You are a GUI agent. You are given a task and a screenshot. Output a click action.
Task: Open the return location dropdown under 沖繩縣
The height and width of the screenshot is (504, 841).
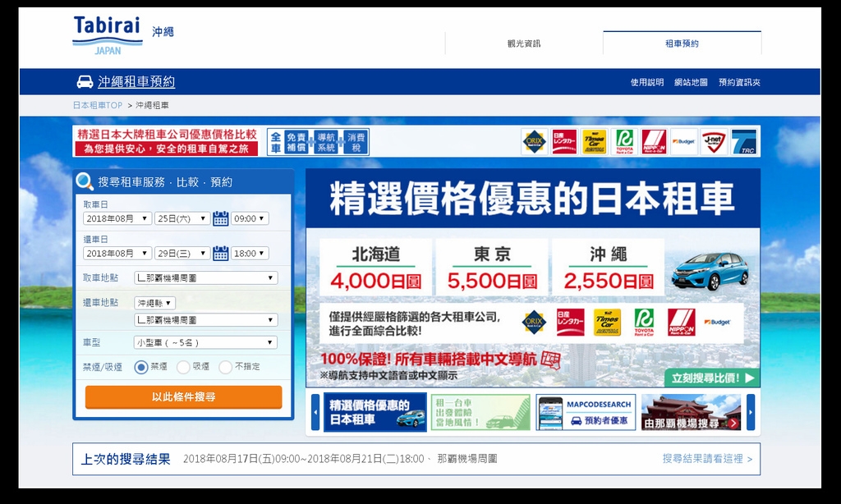pyautogui.click(x=206, y=320)
